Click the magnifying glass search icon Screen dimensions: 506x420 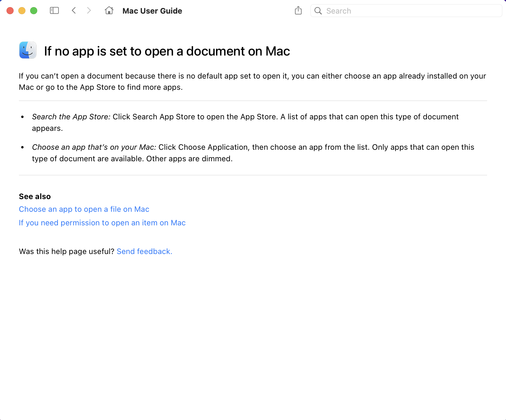[318, 11]
